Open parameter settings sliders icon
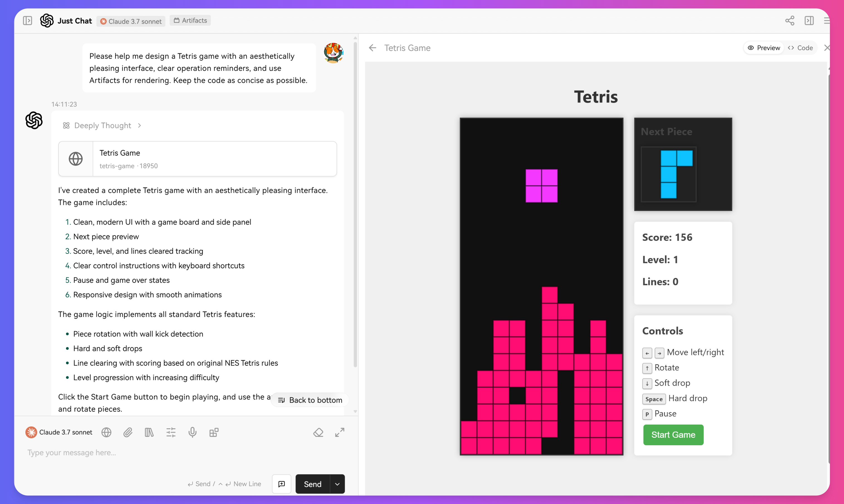This screenshot has height=504, width=844. pyautogui.click(x=171, y=432)
